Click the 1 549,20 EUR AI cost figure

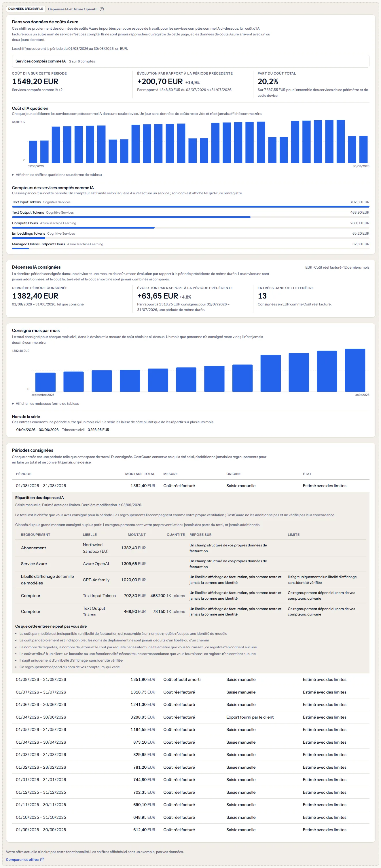pyautogui.click(x=35, y=81)
